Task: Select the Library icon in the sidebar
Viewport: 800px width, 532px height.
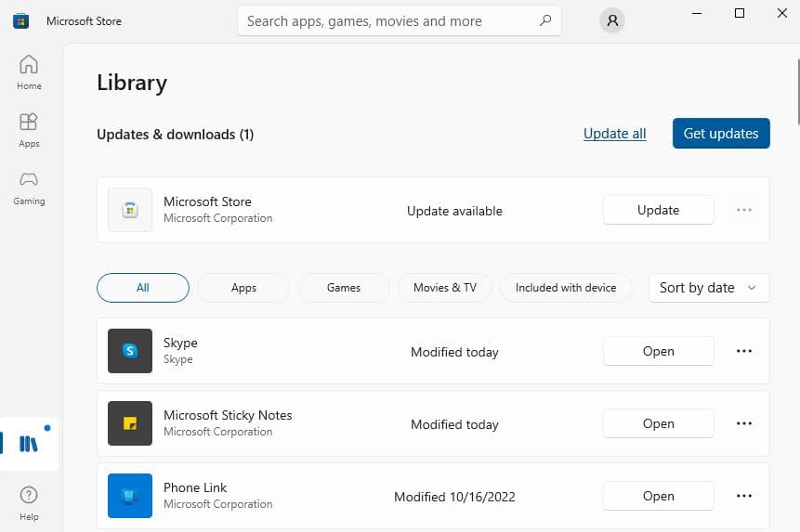Action: coord(29,444)
